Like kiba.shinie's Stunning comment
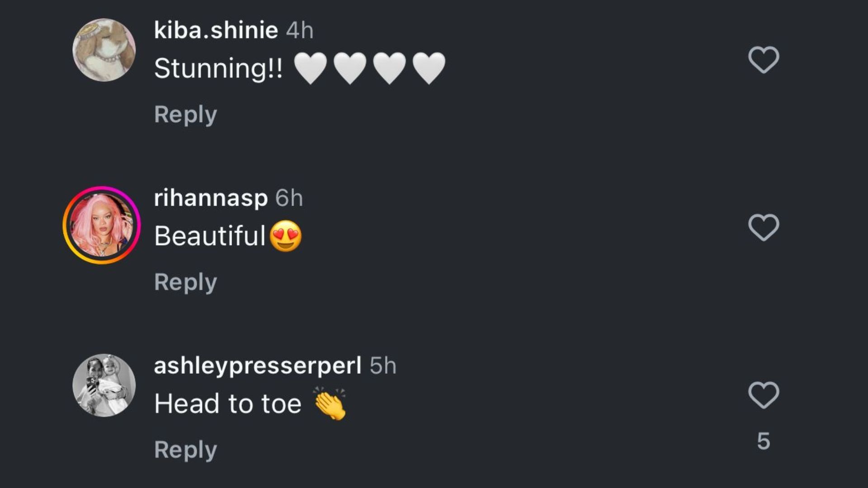The image size is (868, 488). (x=764, y=60)
